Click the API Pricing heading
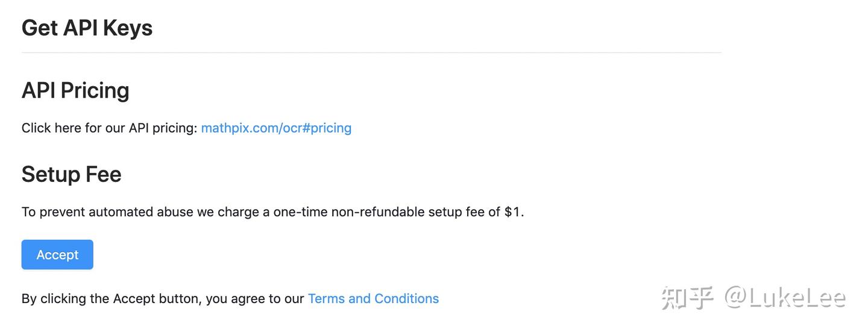 (x=75, y=90)
